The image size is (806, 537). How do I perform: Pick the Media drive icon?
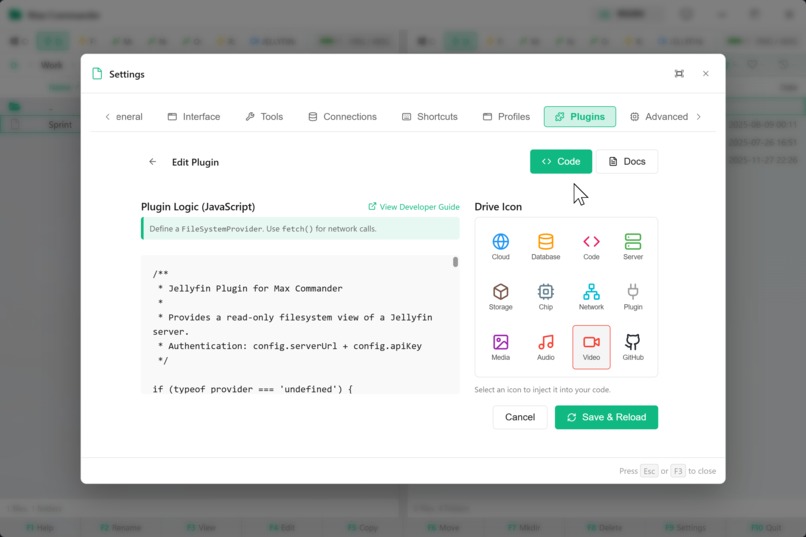[x=500, y=347]
